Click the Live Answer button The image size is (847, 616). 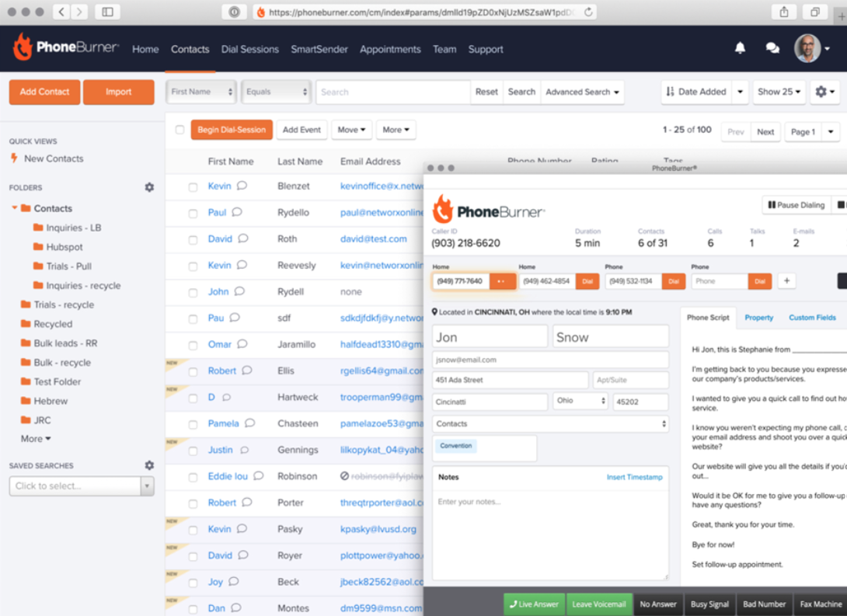(x=534, y=604)
